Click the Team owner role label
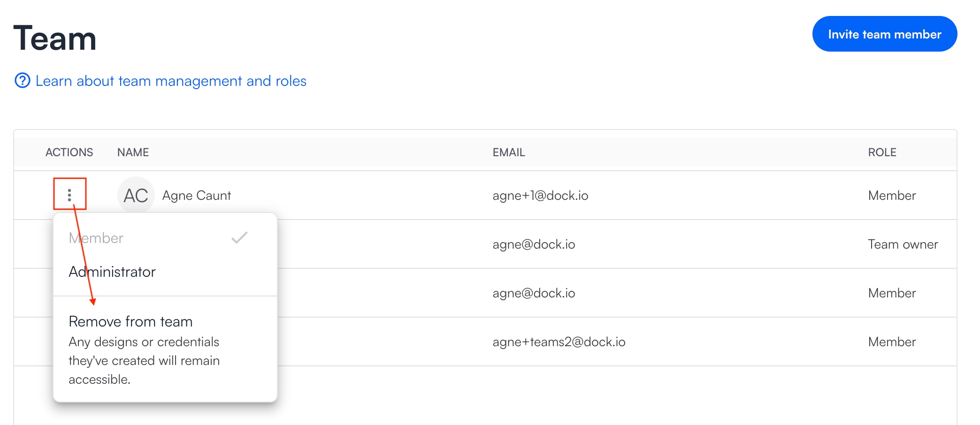The width and height of the screenshot is (980, 425). point(903,244)
